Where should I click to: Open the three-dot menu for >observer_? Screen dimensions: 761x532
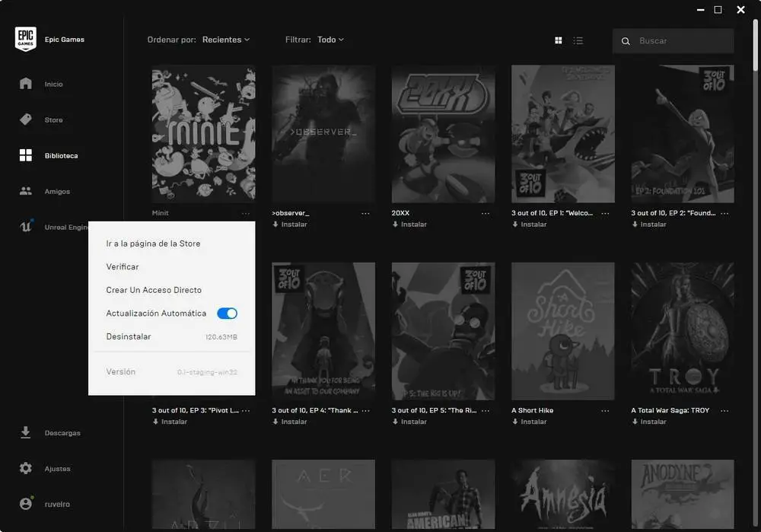[365, 214]
